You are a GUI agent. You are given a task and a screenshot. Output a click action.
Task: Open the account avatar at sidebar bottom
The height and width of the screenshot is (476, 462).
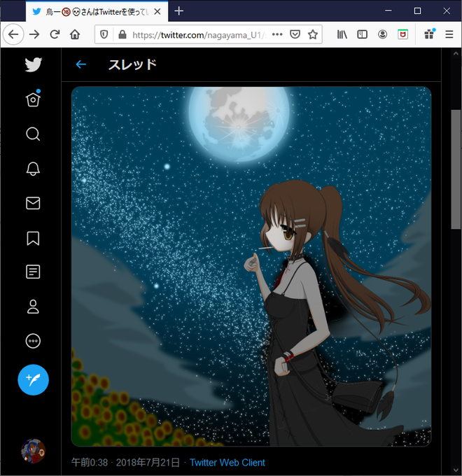tap(33, 451)
